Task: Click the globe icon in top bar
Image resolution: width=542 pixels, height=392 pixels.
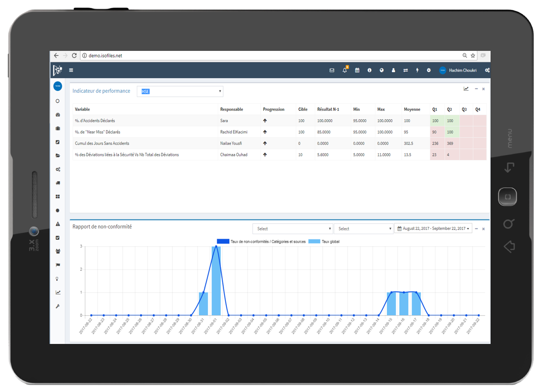Action: [382, 70]
